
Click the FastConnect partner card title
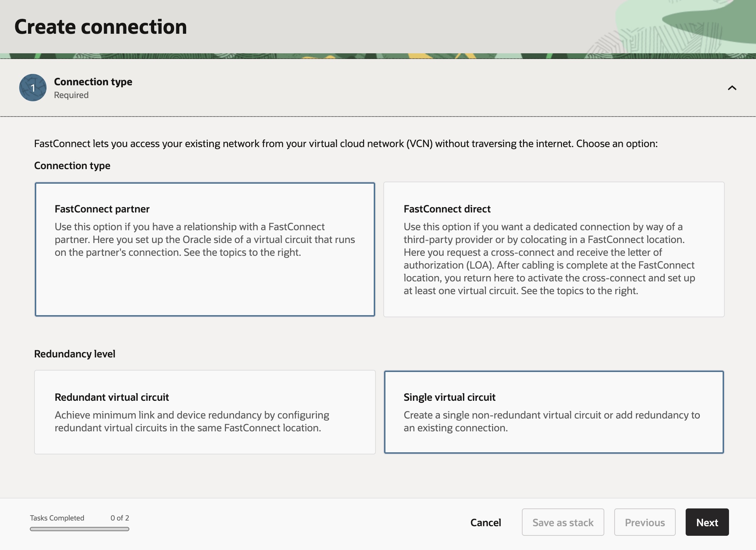pos(102,209)
